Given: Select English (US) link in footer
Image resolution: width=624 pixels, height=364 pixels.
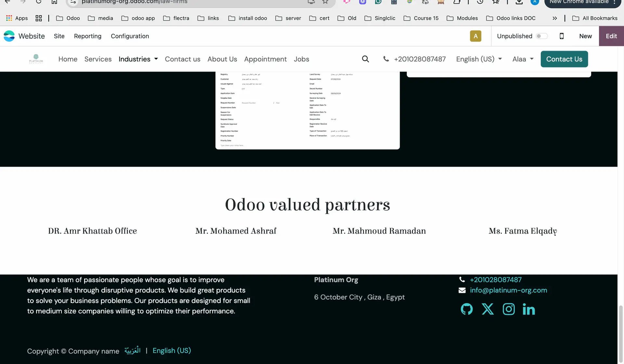Looking at the screenshot, I should click(172, 351).
